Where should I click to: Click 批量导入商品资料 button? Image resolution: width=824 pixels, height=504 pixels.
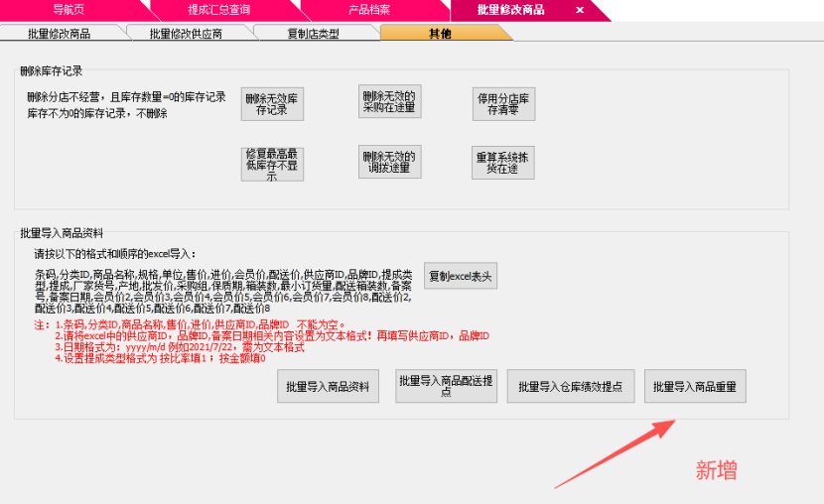[328, 386]
